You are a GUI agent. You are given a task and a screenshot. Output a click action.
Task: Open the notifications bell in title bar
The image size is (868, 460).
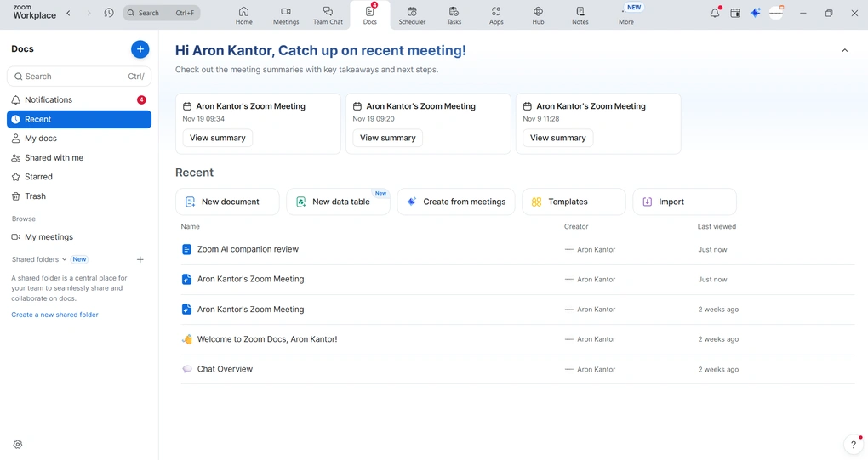coord(715,13)
